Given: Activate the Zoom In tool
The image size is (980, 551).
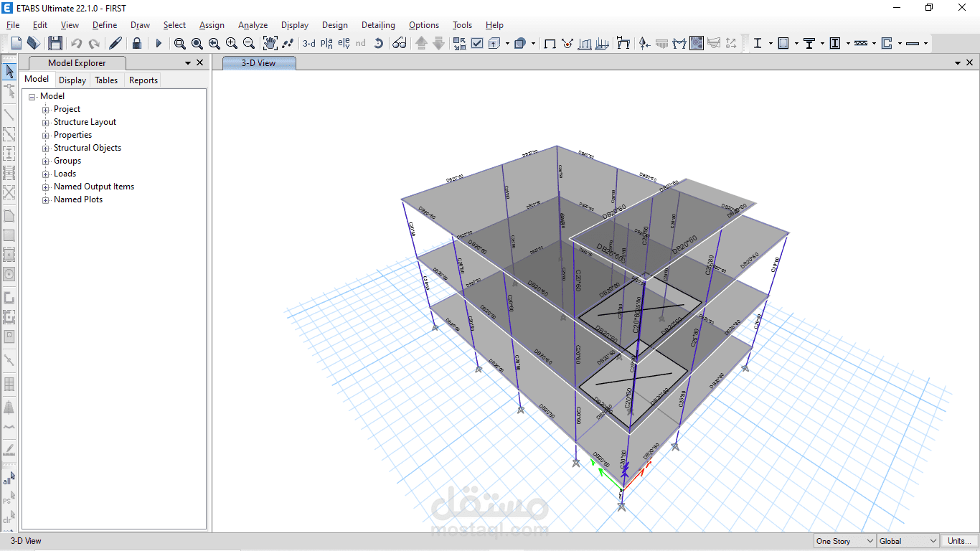Looking at the screenshot, I should click(x=231, y=43).
